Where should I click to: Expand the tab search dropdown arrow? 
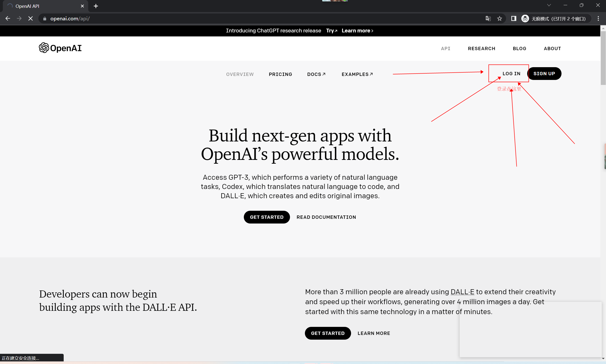click(549, 5)
